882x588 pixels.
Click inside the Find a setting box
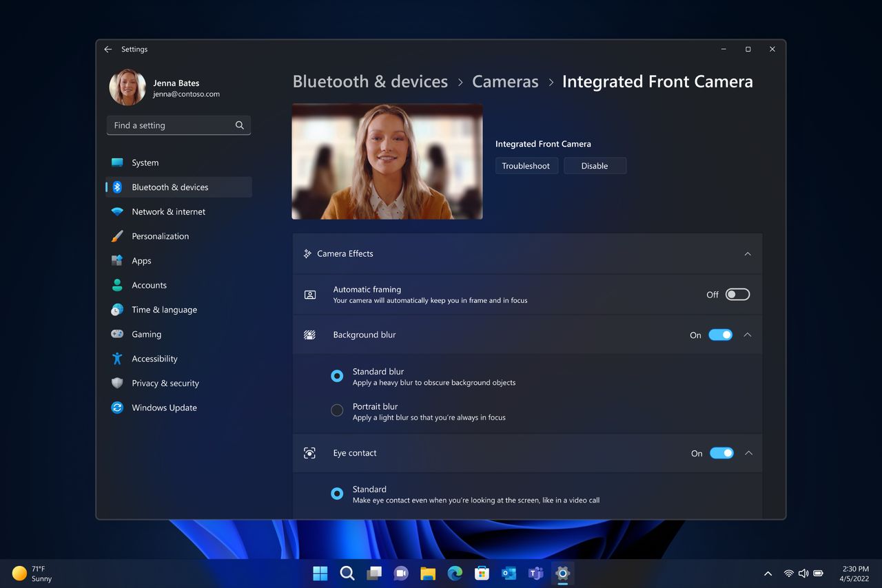(172, 125)
